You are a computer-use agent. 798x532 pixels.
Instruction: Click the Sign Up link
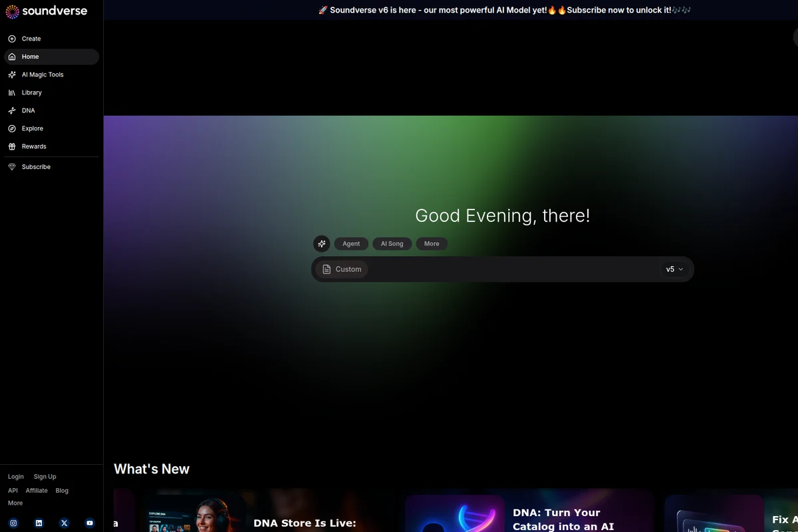click(45, 476)
